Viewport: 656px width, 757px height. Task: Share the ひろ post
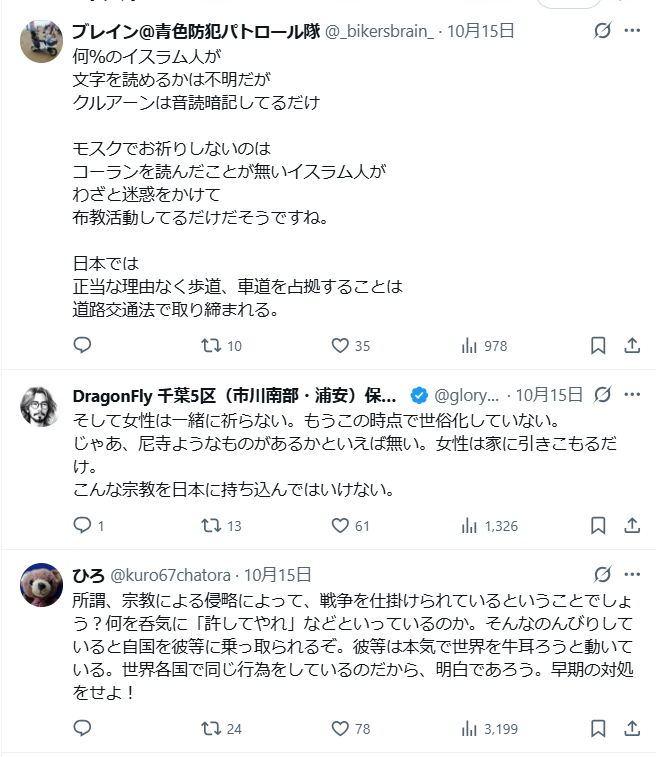click(632, 729)
